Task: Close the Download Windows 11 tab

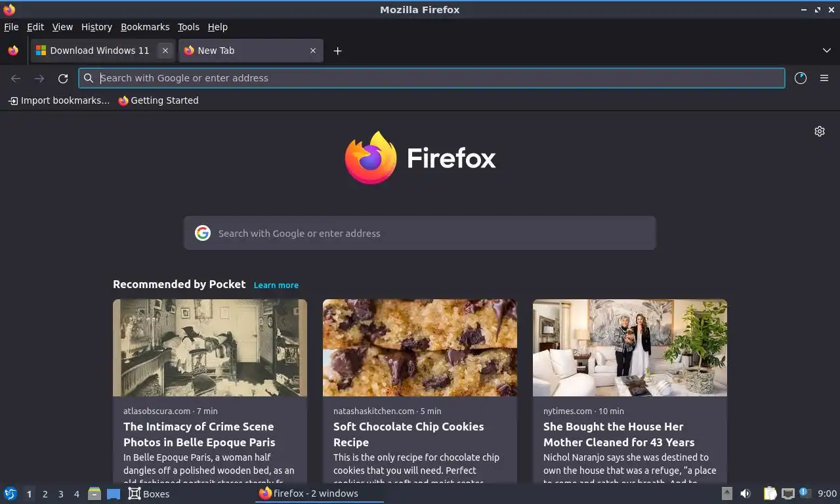Action: 165,51
